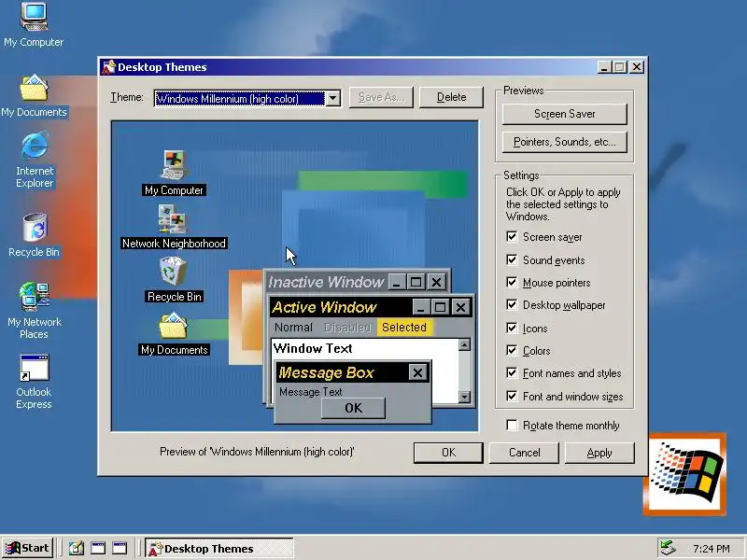Click Disabled menu item in preview

click(x=347, y=328)
